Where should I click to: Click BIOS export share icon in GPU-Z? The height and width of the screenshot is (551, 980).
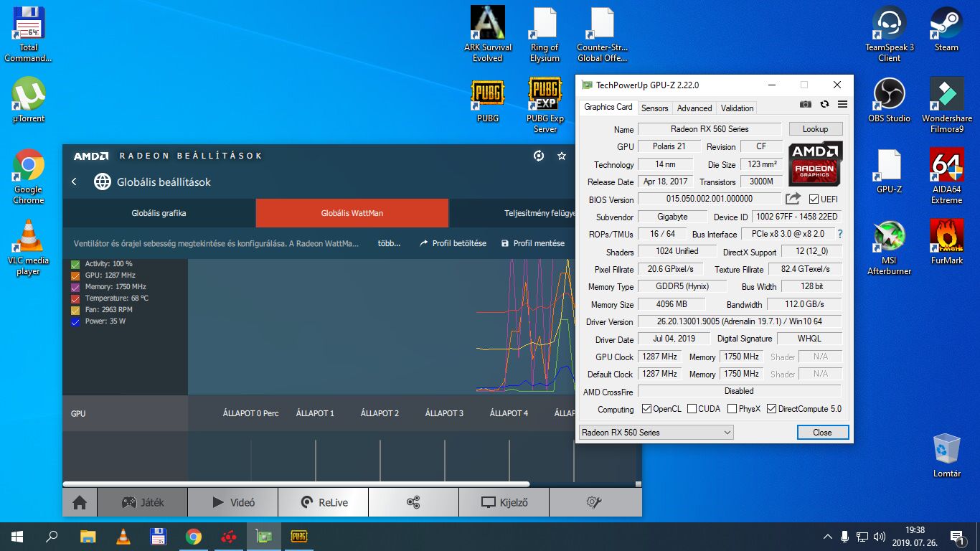pyautogui.click(x=793, y=199)
